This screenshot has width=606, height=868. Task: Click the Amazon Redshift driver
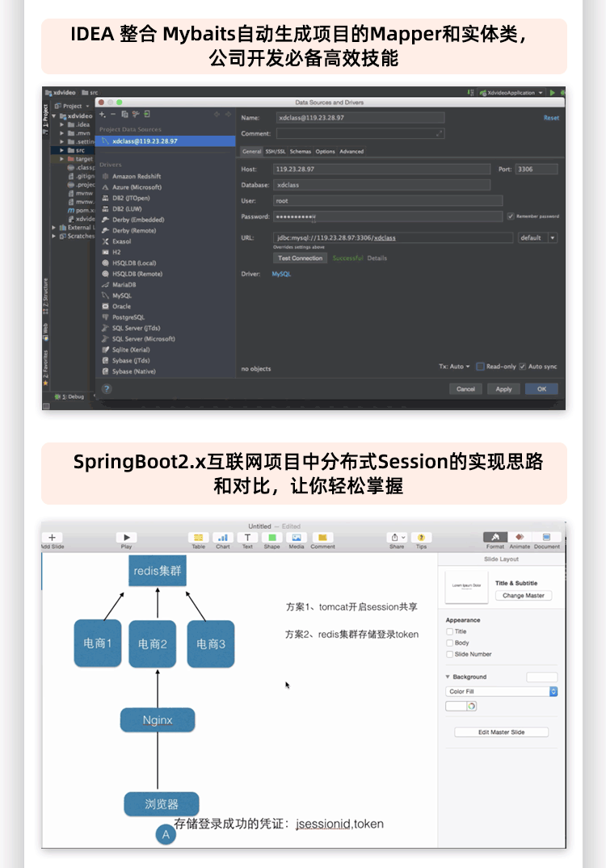137,176
